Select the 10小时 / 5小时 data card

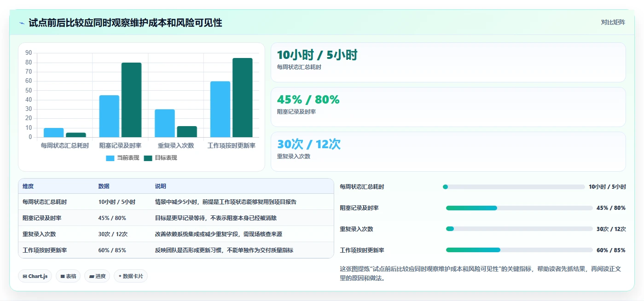448,62
